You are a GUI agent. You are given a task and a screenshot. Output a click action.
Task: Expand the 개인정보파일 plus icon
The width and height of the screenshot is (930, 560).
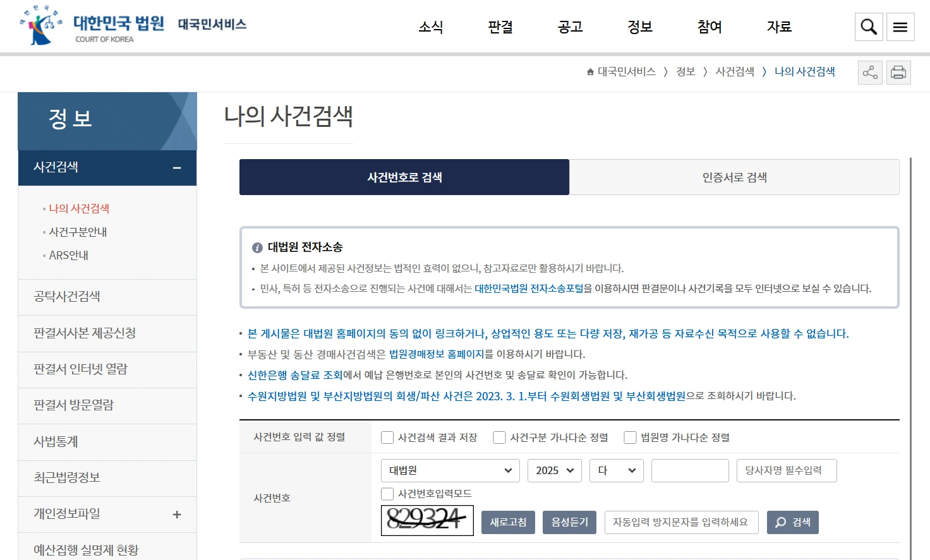[x=177, y=515]
